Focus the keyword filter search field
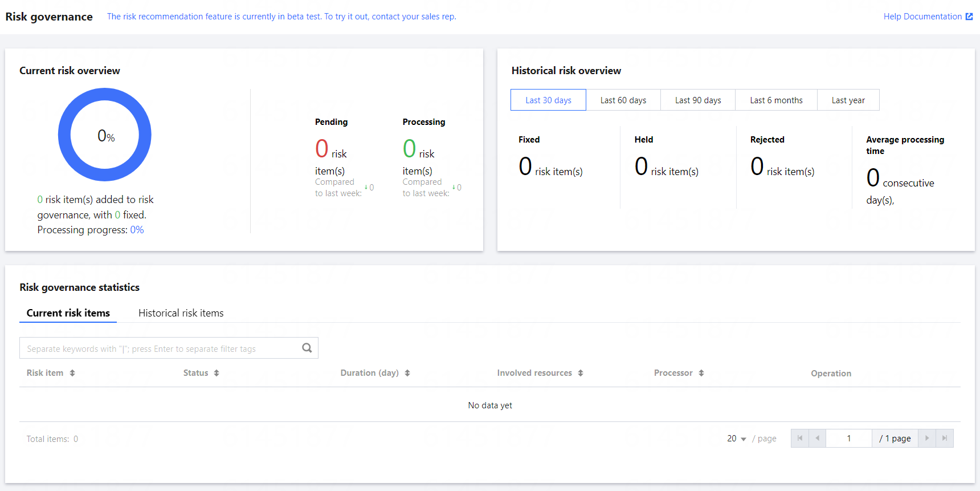This screenshot has height=491, width=980. (x=169, y=348)
